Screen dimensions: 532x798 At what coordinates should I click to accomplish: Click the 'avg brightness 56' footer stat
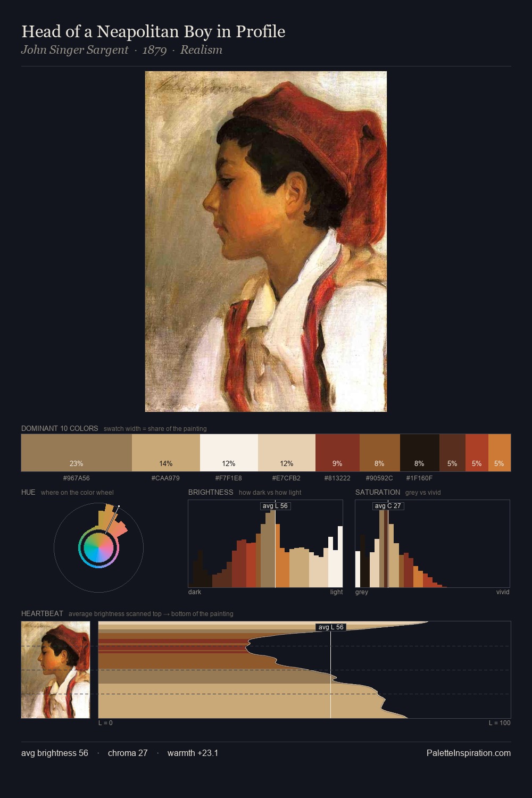pyautogui.click(x=55, y=753)
